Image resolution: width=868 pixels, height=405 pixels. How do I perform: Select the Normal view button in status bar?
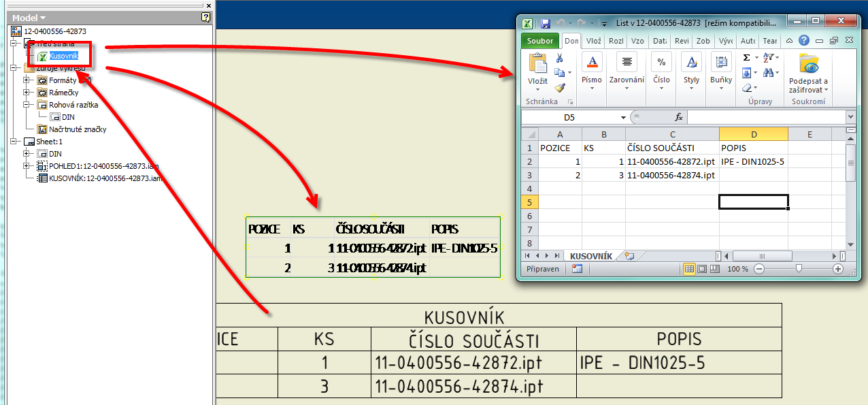(689, 269)
